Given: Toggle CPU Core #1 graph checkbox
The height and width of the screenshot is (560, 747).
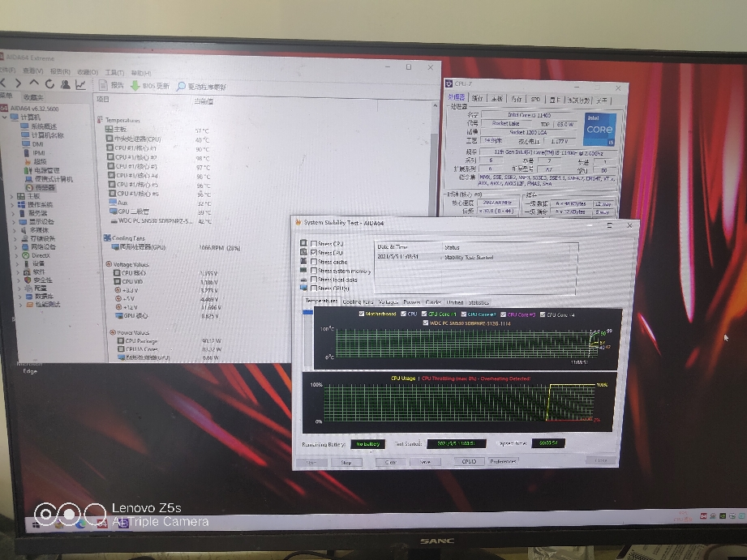Looking at the screenshot, I should click(424, 314).
